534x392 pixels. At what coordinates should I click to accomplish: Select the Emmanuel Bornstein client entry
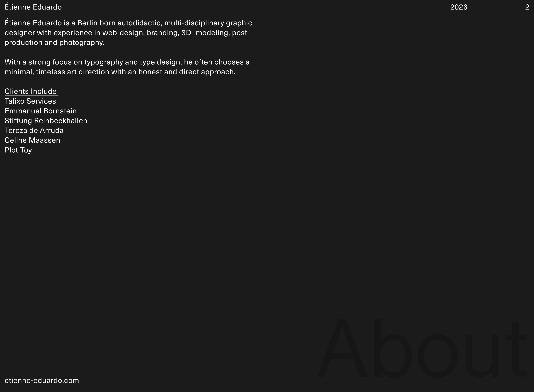[41, 111]
